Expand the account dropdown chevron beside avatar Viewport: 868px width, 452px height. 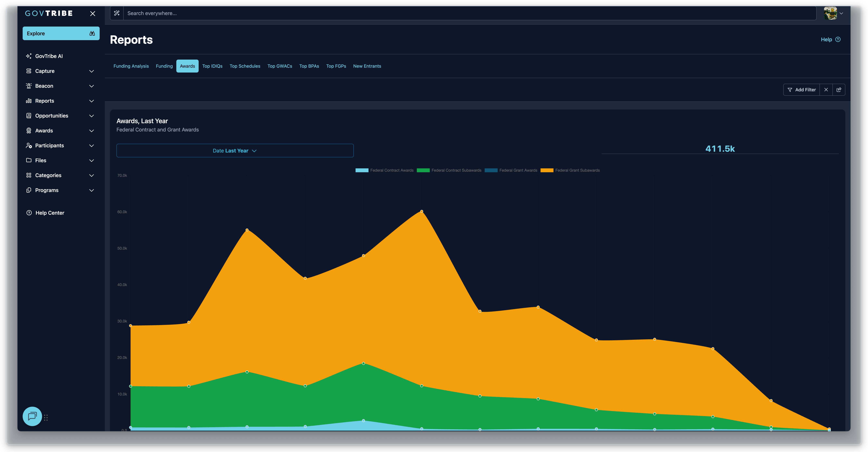[841, 13]
